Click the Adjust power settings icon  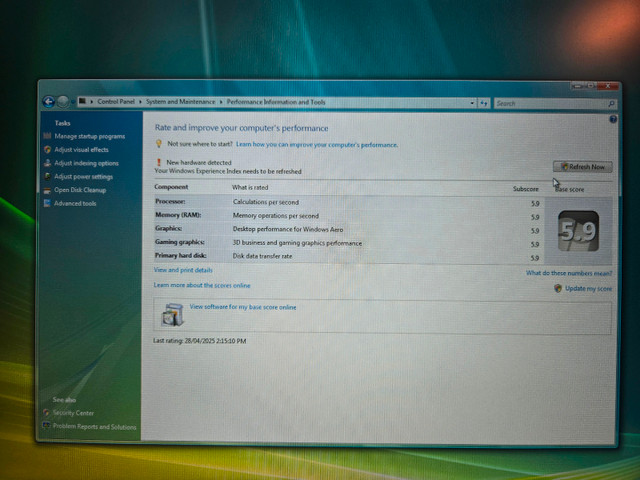tap(47, 176)
